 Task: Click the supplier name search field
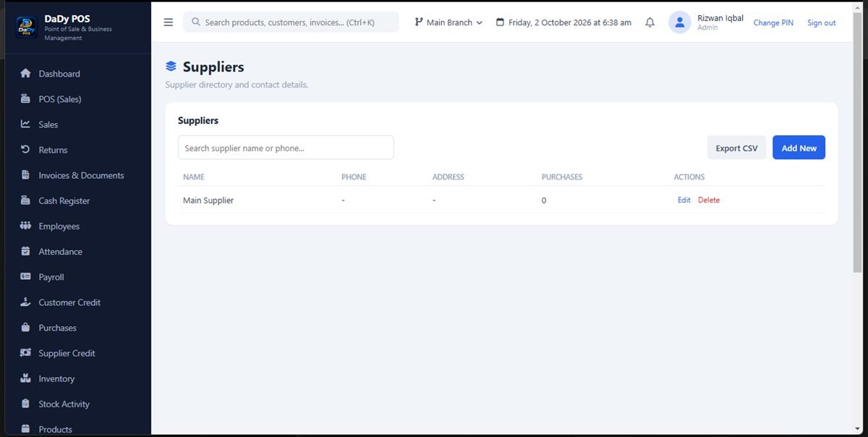click(286, 148)
